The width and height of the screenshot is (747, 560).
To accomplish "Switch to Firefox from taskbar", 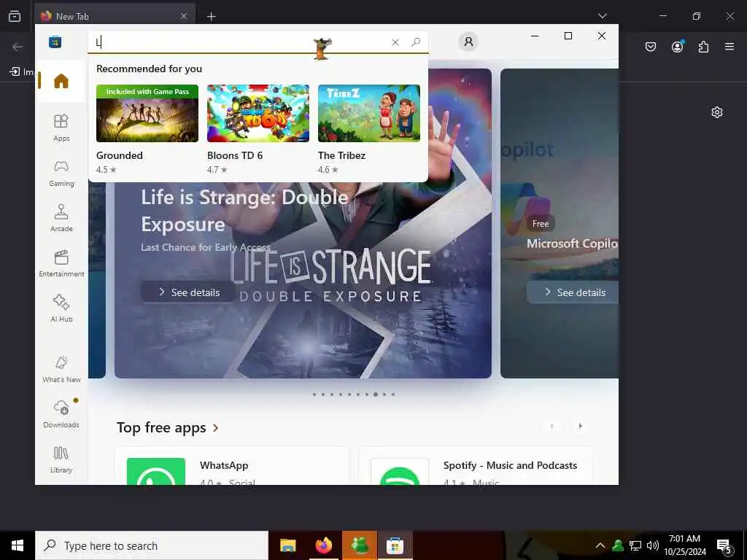I will (x=323, y=545).
